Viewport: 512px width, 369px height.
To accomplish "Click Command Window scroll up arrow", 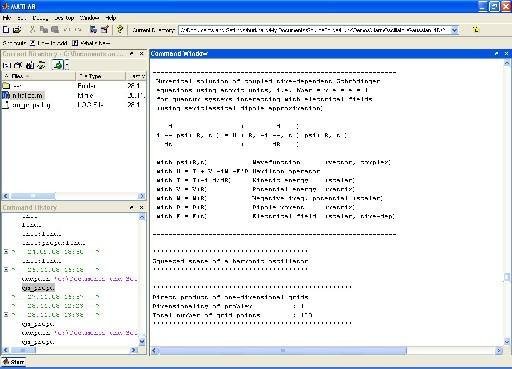I will (x=507, y=63).
